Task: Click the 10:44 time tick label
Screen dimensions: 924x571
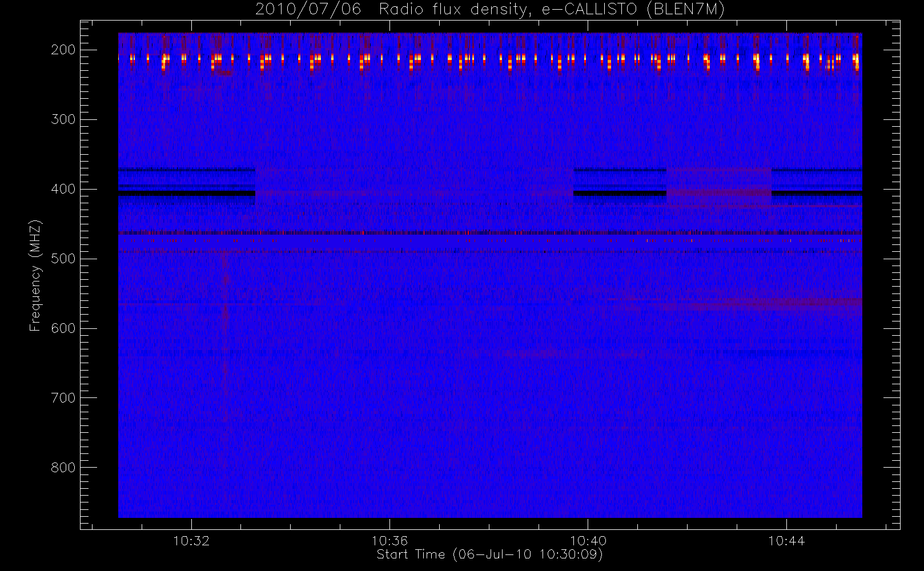Action: click(786, 541)
